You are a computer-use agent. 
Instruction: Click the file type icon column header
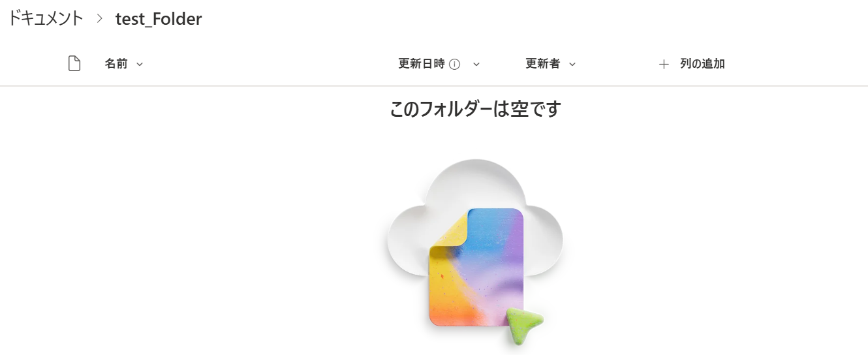point(74,64)
